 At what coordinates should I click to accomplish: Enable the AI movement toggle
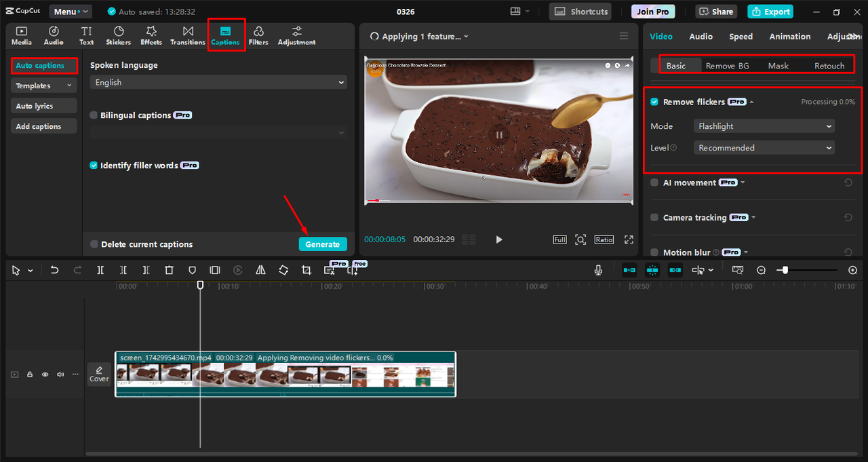pos(654,182)
